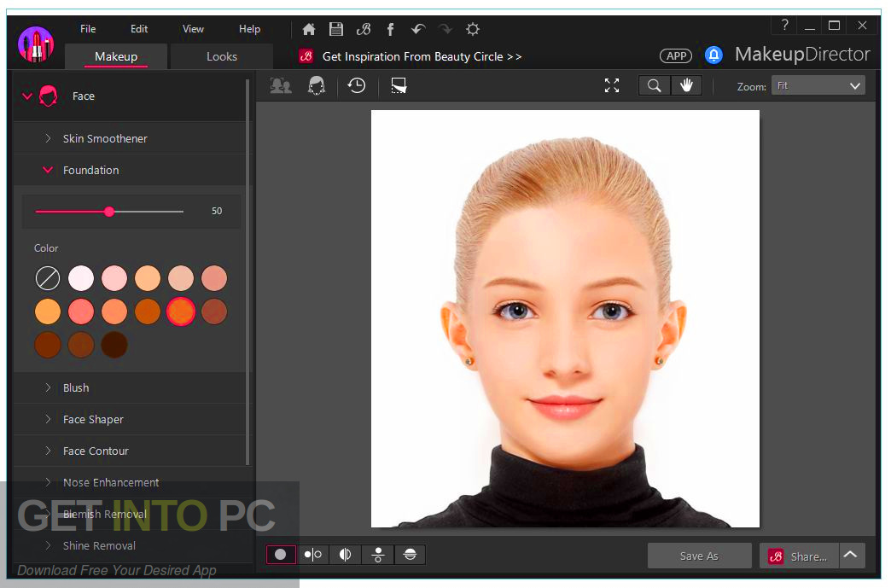Open the Help menu
891x588 pixels.
pos(249,29)
